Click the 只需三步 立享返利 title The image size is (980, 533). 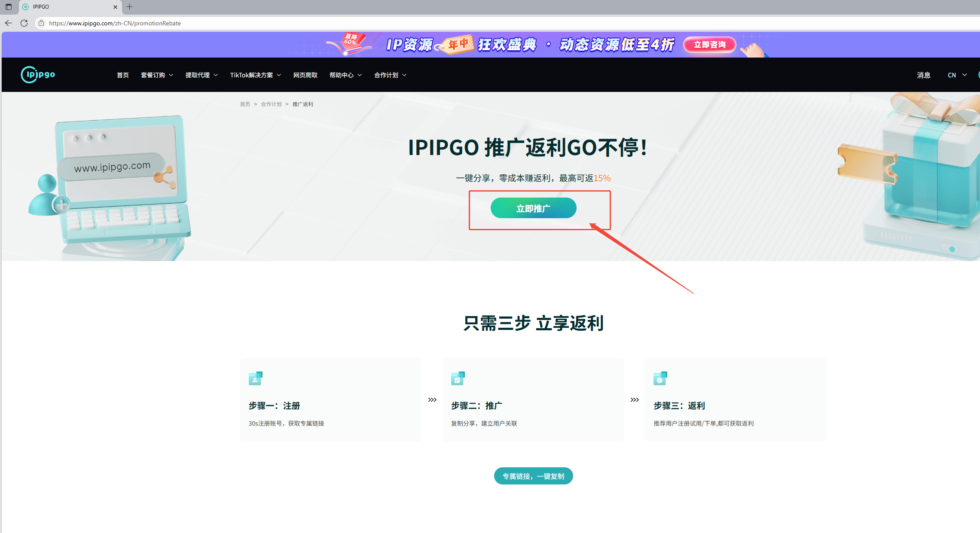pos(533,323)
